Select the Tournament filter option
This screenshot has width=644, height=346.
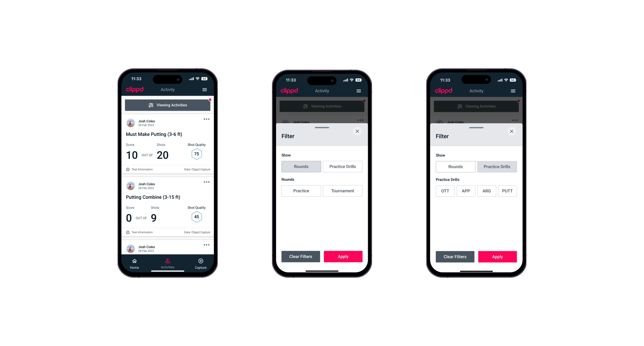(x=342, y=191)
